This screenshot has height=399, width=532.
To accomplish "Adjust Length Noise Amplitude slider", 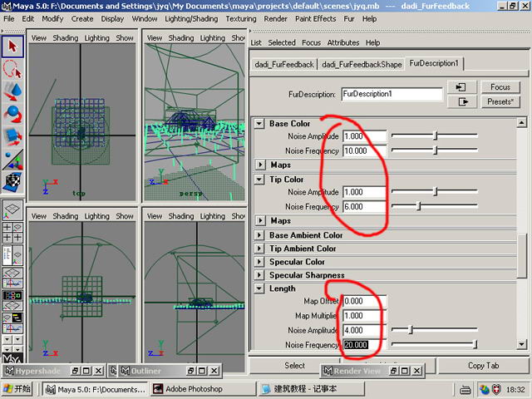I will [410, 329].
